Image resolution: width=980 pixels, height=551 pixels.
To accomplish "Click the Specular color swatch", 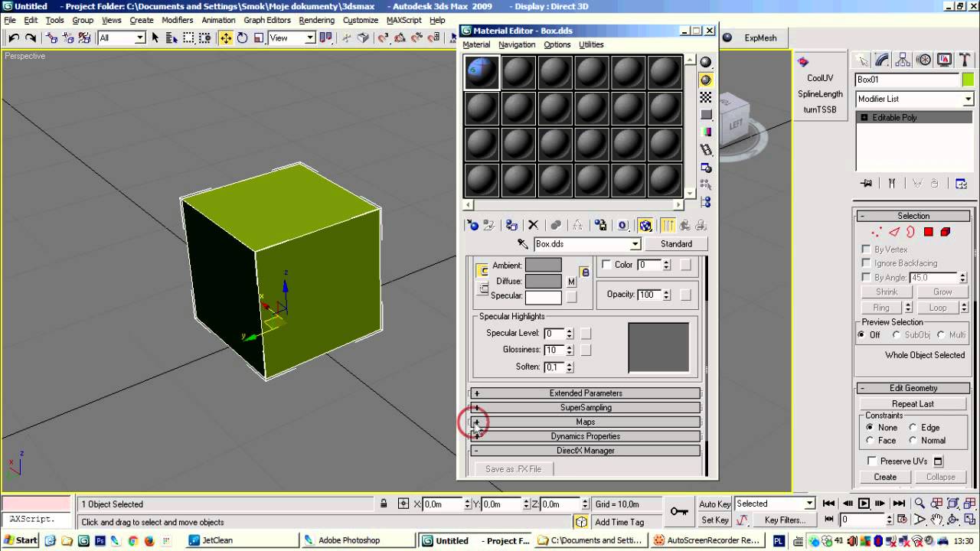I will [x=544, y=296].
